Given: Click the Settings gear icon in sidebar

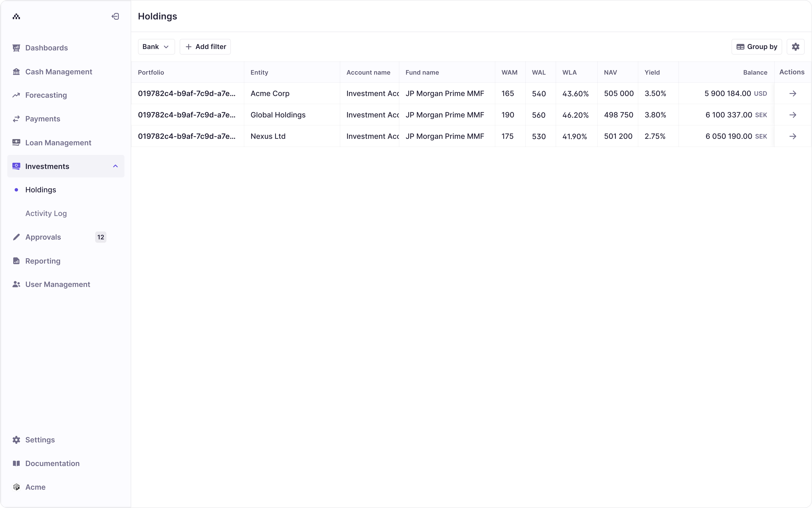Looking at the screenshot, I should [x=16, y=440].
